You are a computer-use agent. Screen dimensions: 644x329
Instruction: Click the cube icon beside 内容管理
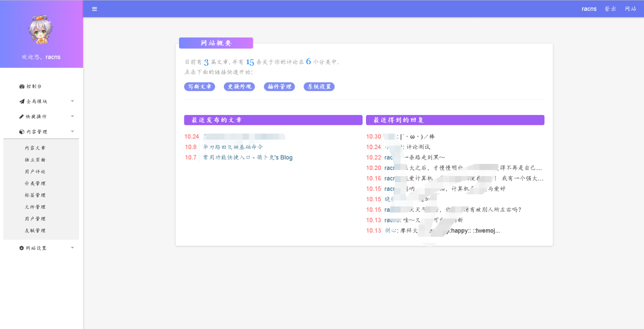point(22,132)
